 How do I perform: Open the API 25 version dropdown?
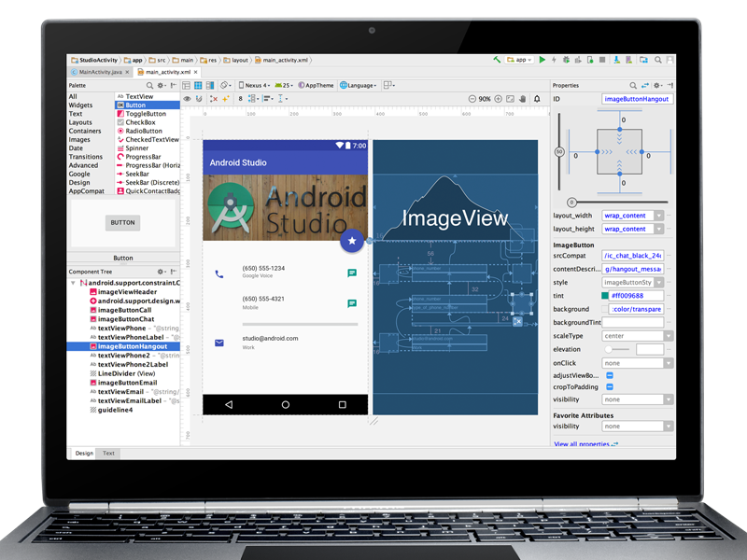(284, 85)
